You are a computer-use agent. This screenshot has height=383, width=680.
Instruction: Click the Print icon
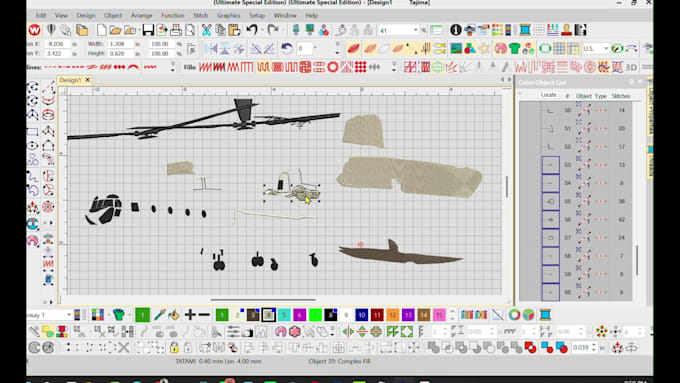(x=176, y=30)
